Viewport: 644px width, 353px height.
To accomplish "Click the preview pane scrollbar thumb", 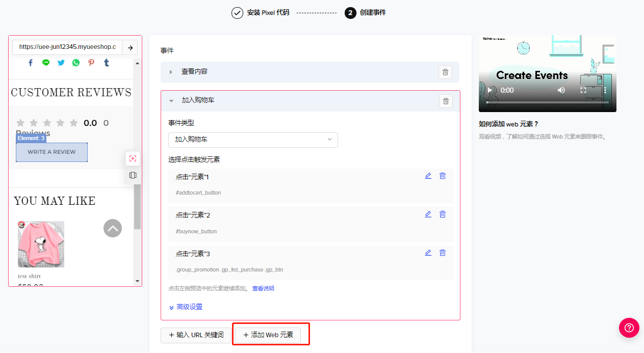I will pyautogui.click(x=137, y=206).
